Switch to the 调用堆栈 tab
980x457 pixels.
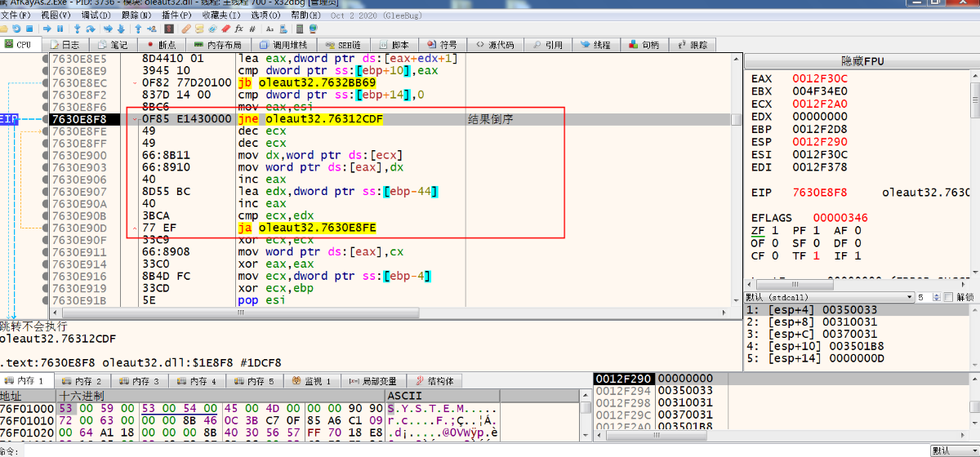(283, 45)
